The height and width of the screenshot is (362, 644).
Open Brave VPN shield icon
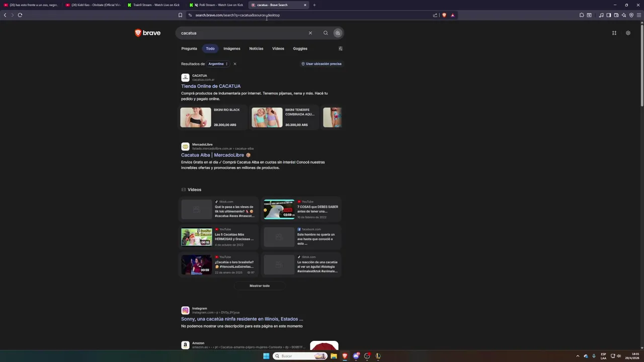631,15
